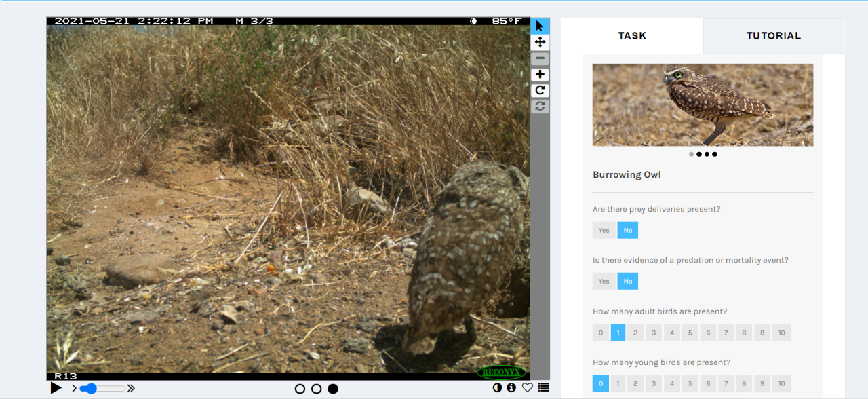Set adult birds count to 1
The width and height of the screenshot is (868, 399).
pos(618,332)
